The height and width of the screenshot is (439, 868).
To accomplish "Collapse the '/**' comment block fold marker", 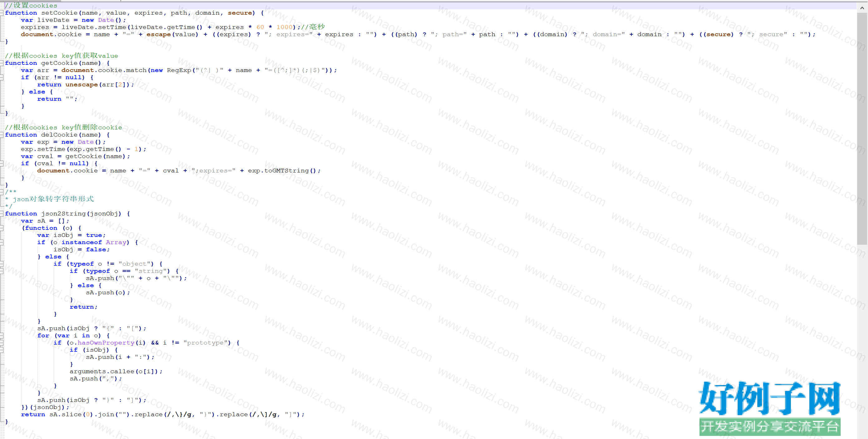I will click(x=2, y=192).
